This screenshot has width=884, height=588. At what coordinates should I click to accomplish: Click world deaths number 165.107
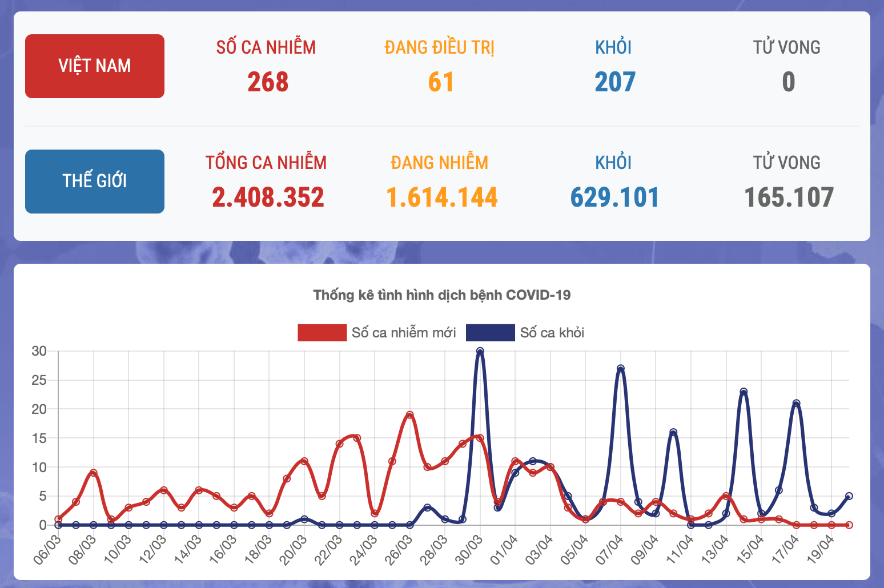tap(789, 198)
